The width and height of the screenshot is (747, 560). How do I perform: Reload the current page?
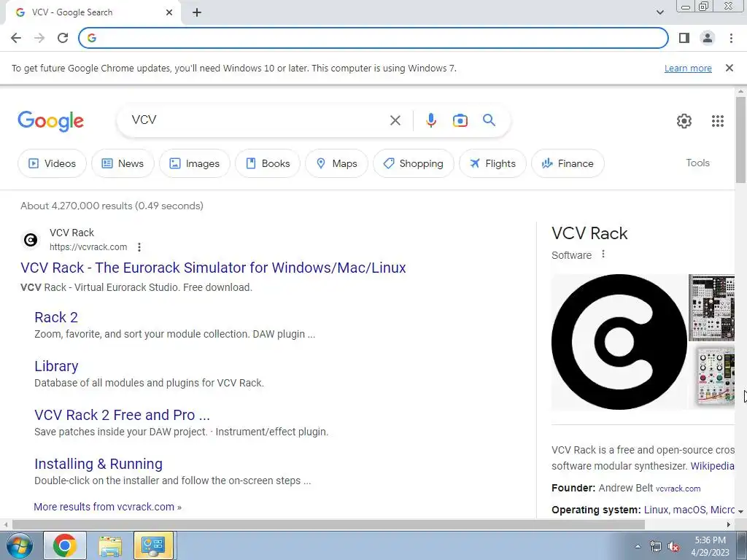pos(63,38)
